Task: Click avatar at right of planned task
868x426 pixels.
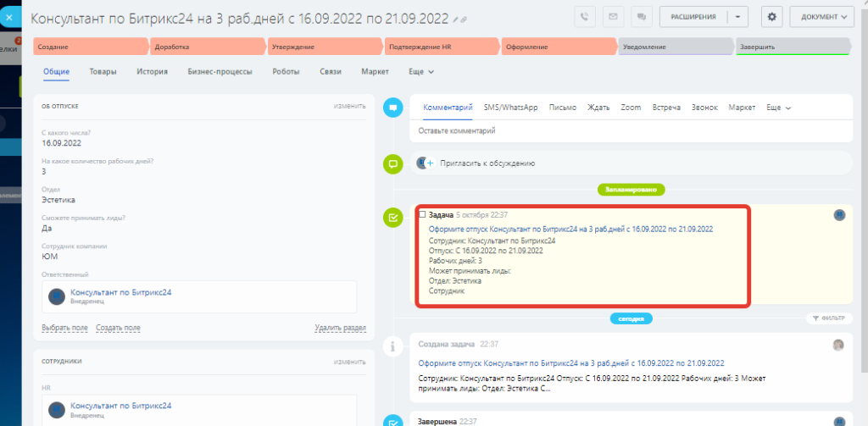Action: point(839,214)
